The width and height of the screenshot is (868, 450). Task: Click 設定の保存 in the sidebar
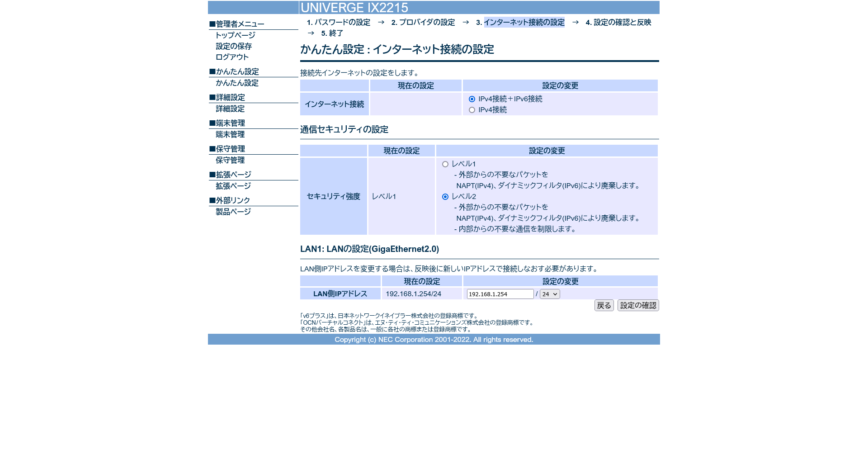point(234,46)
